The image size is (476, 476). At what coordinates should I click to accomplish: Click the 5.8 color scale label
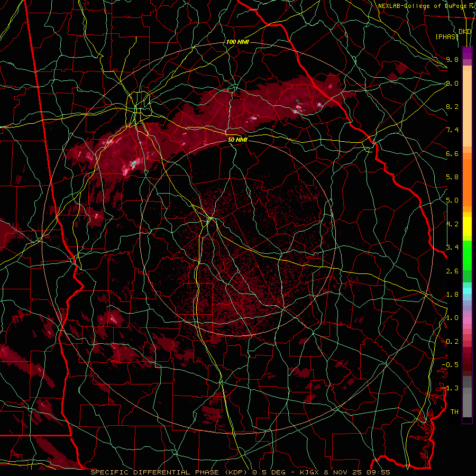tap(452, 177)
